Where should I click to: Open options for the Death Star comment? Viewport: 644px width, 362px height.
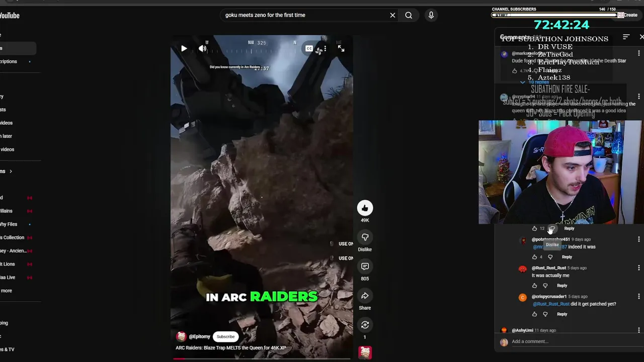tap(639, 53)
